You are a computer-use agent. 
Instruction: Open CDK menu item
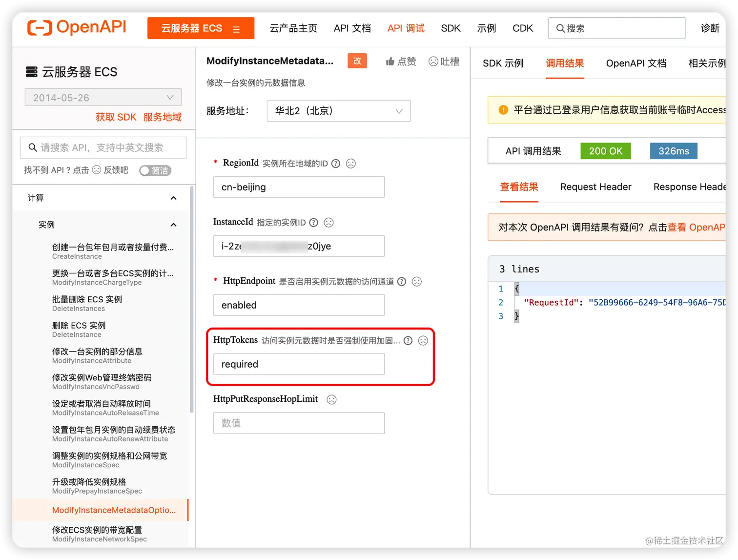pyautogui.click(x=523, y=28)
